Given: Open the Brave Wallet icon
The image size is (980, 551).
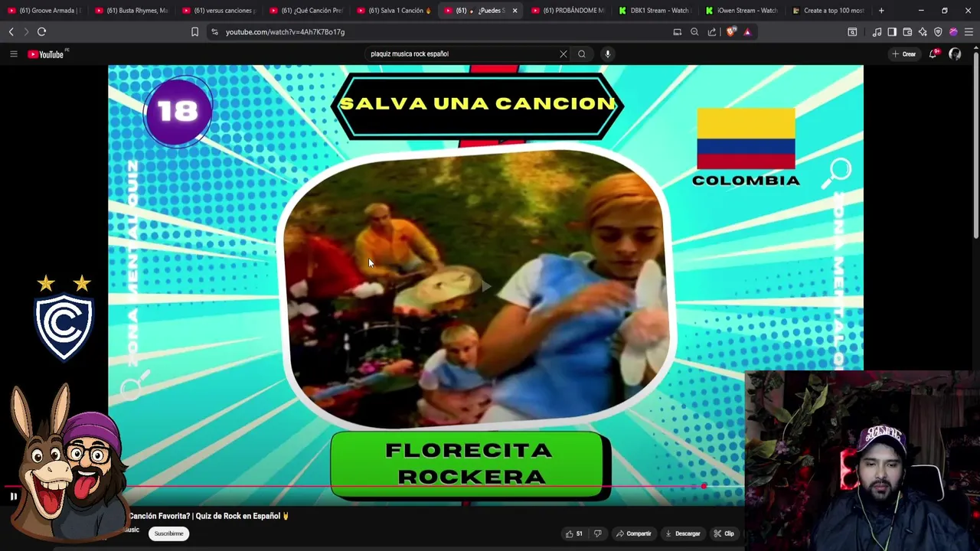Looking at the screenshot, I should (x=907, y=32).
